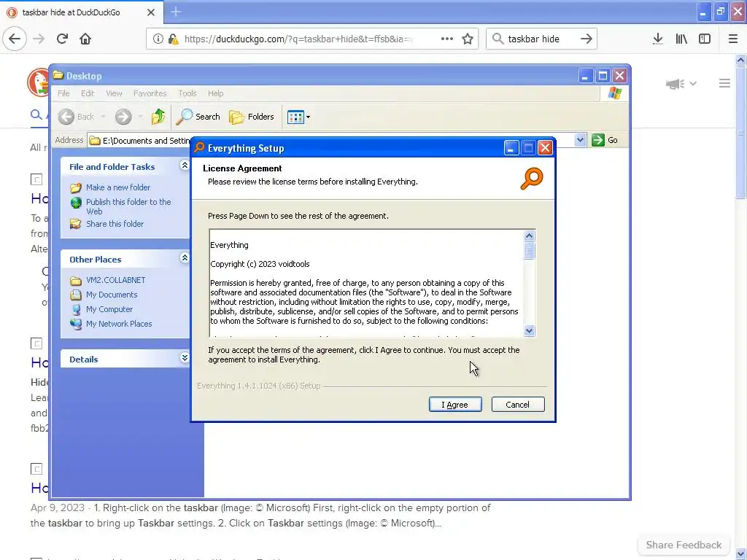
Task: Open the Explorer Views dropdown
Action: [x=298, y=117]
